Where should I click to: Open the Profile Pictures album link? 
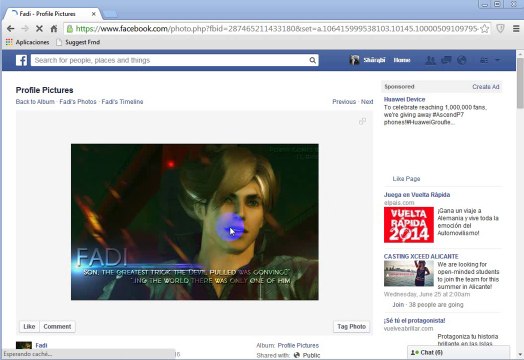pos(298,345)
